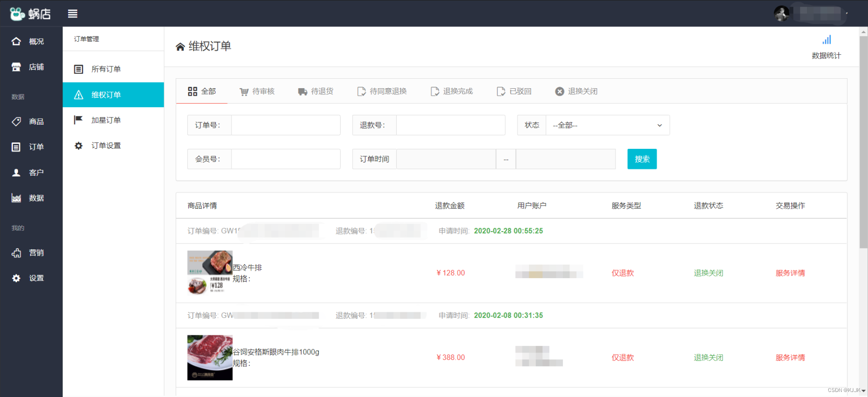Click 西冷牛排 product name
The width and height of the screenshot is (868, 397).
coord(247,268)
